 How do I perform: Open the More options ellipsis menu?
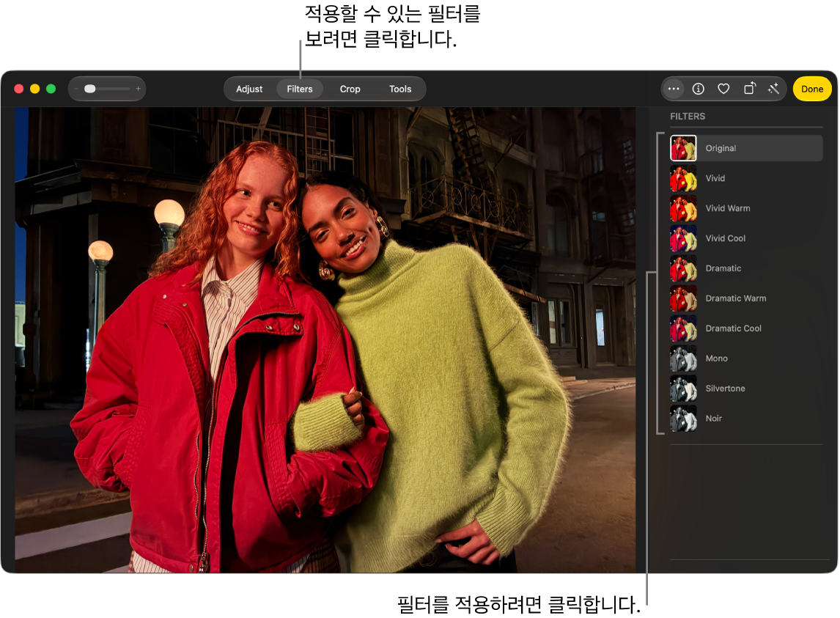coord(674,89)
